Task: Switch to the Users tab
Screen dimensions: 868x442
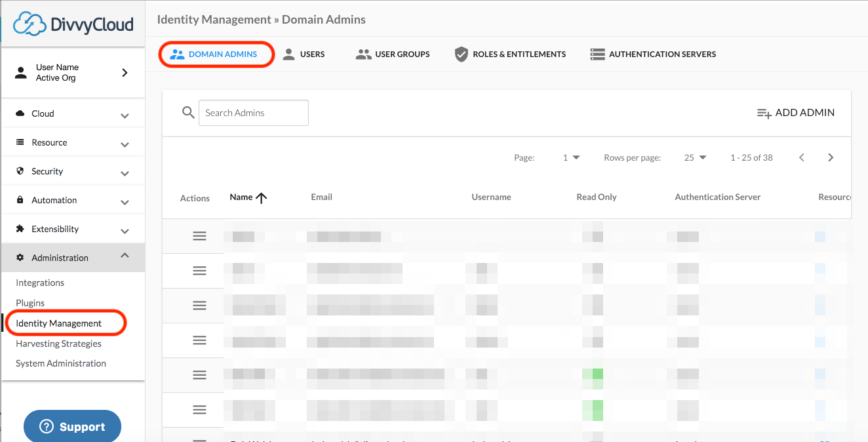Action: click(x=304, y=54)
